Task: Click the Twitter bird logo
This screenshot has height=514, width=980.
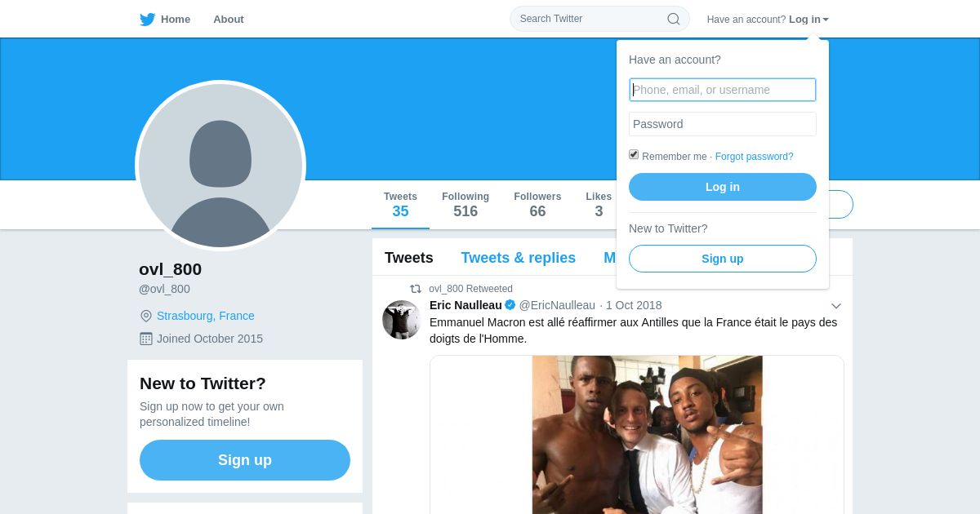Action: click(147, 20)
